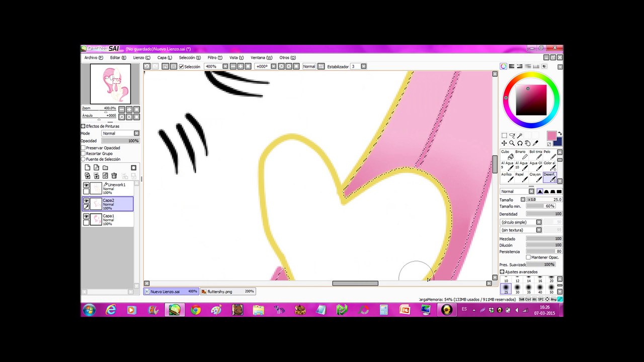Click the Persistencia slider
The height and width of the screenshot is (362, 644).
pyautogui.click(x=544, y=251)
